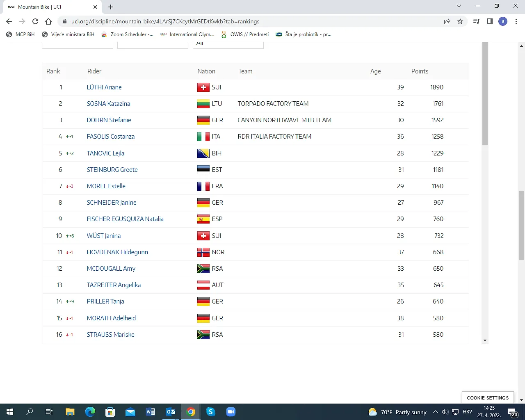The image size is (525, 420).
Task: Open TANOVIC Lejla's rider profile
Action: [105, 153]
